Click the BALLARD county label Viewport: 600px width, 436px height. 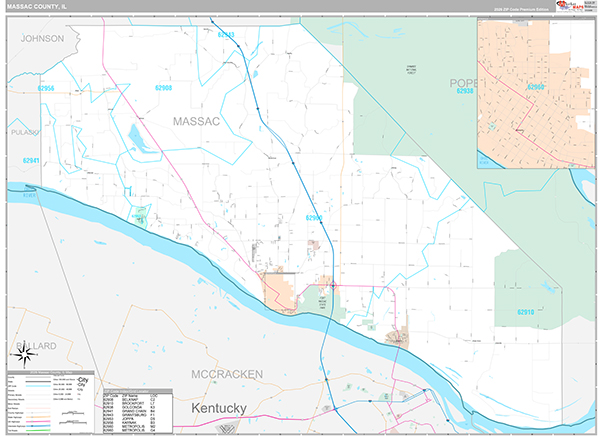[36, 346]
